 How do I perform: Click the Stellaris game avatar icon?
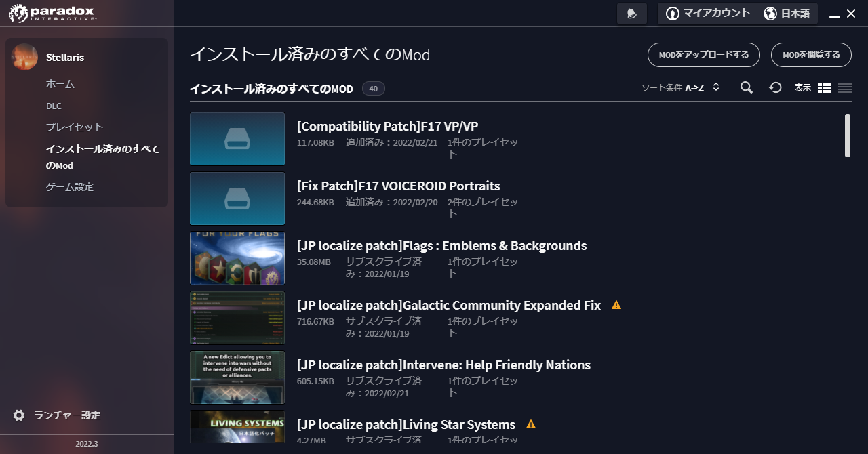click(x=24, y=57)
